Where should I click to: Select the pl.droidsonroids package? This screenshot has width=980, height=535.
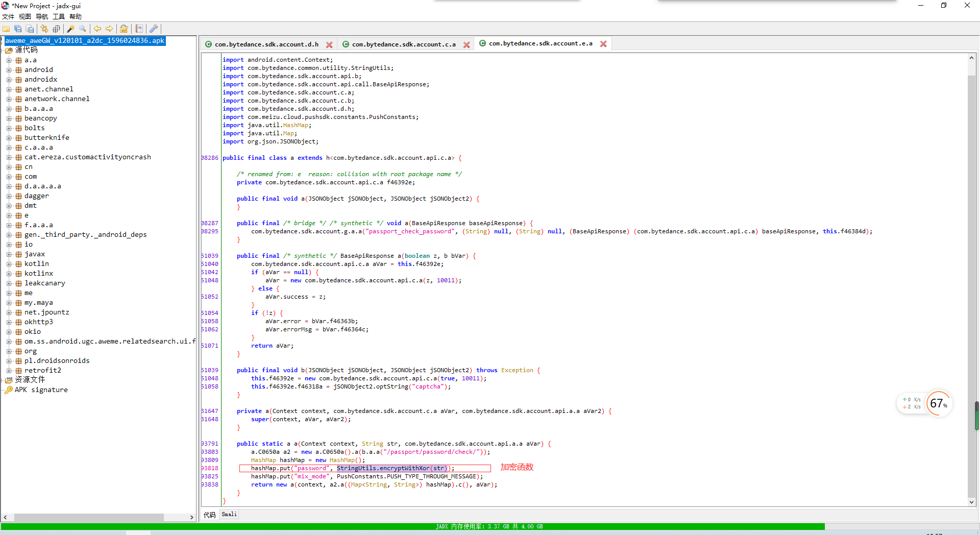[x=57, y=361]
